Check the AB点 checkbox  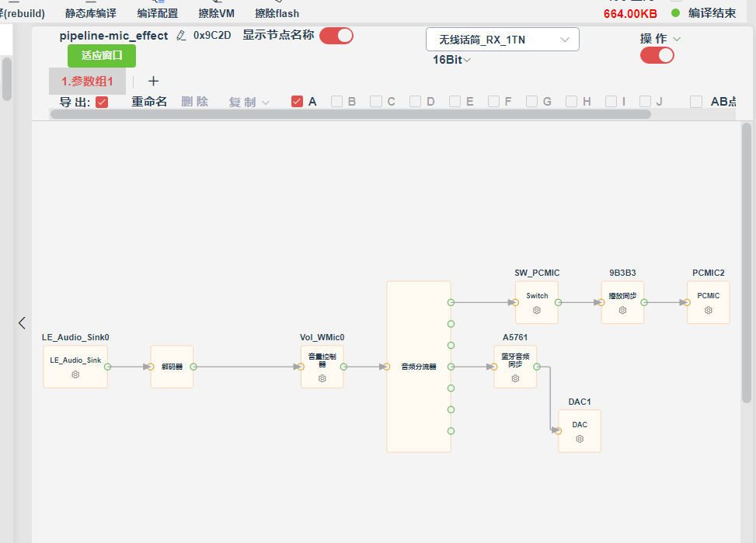tap(695, 102)
